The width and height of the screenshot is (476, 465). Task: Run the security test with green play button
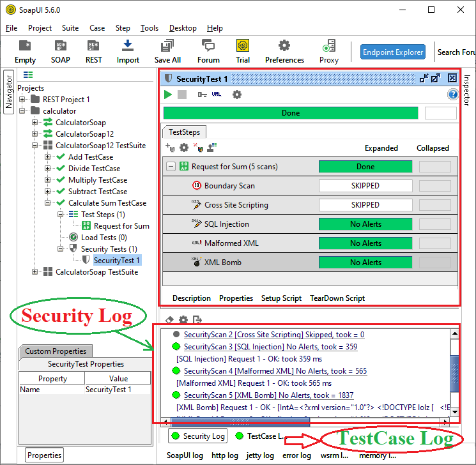pos(168,95)
